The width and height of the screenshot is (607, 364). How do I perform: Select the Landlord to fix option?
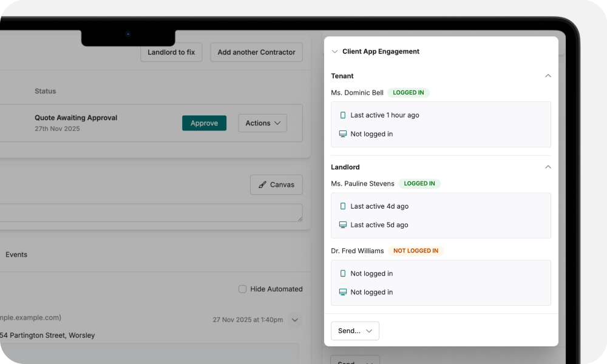coord(171,52)
